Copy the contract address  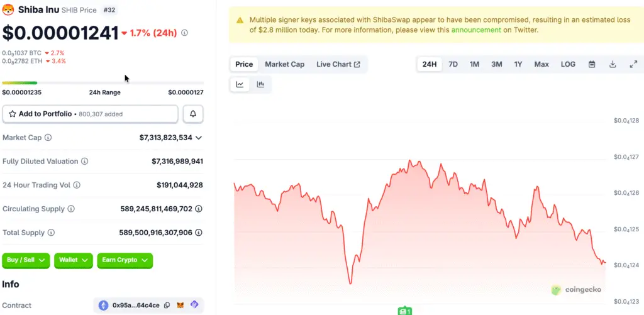click(167, 306)
